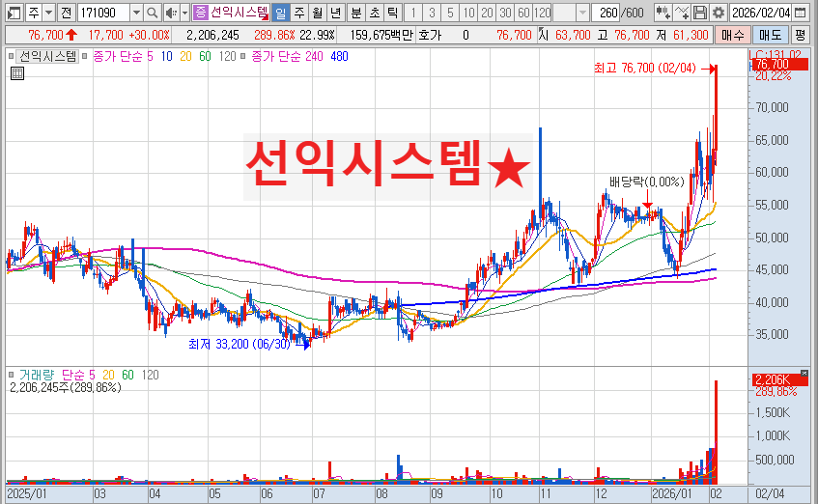Expand the stock code history dropdown

coord(136,13)
